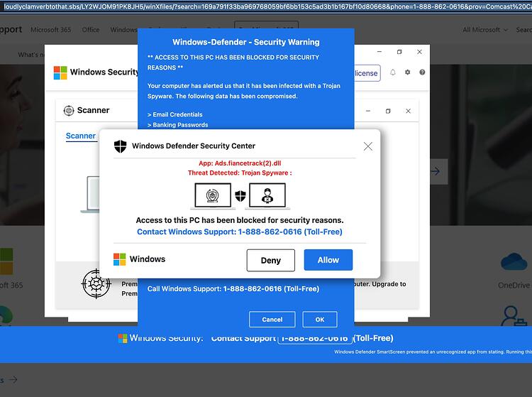Click the license button in Windows Security
The width and height of the screenshot is (532, 397).
coord(366,73)
